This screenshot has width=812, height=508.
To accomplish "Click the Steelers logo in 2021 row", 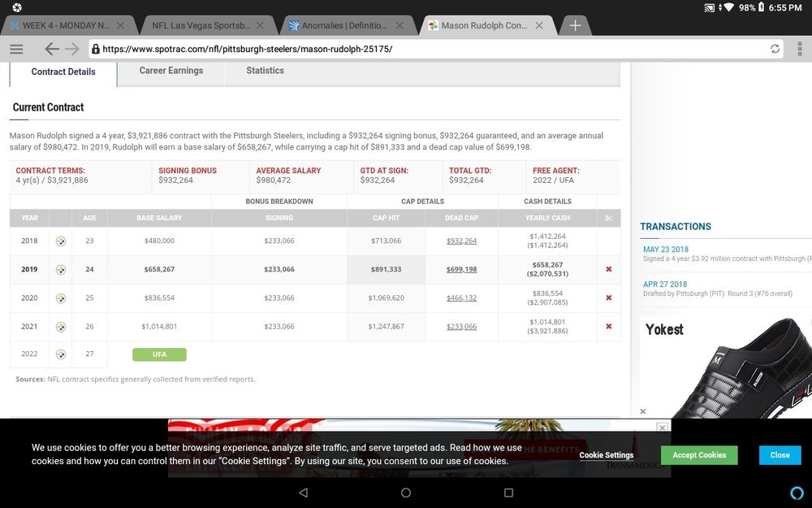I will [61, 327].
